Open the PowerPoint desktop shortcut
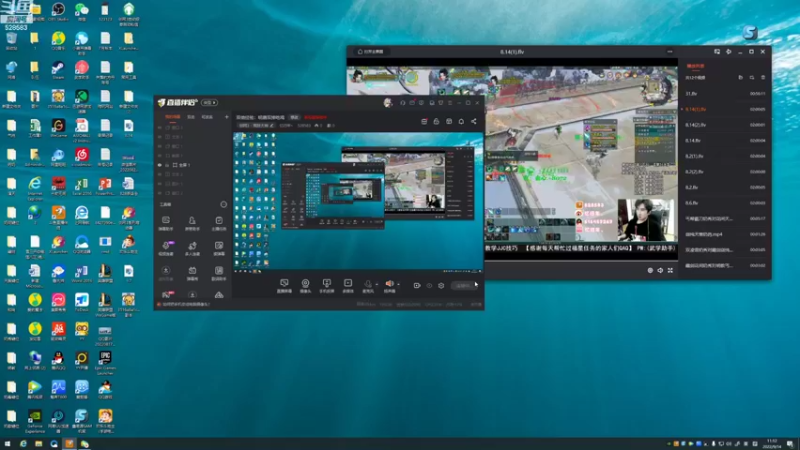 pos(105,187)
